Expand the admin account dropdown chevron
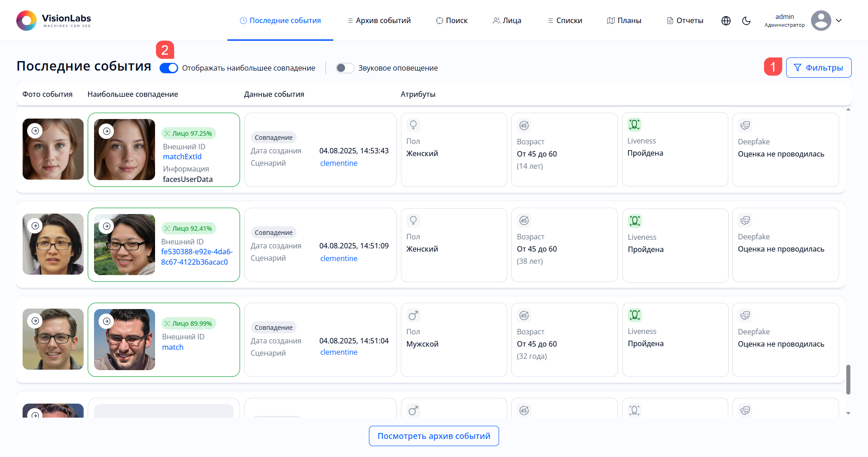 click(839, 21)
